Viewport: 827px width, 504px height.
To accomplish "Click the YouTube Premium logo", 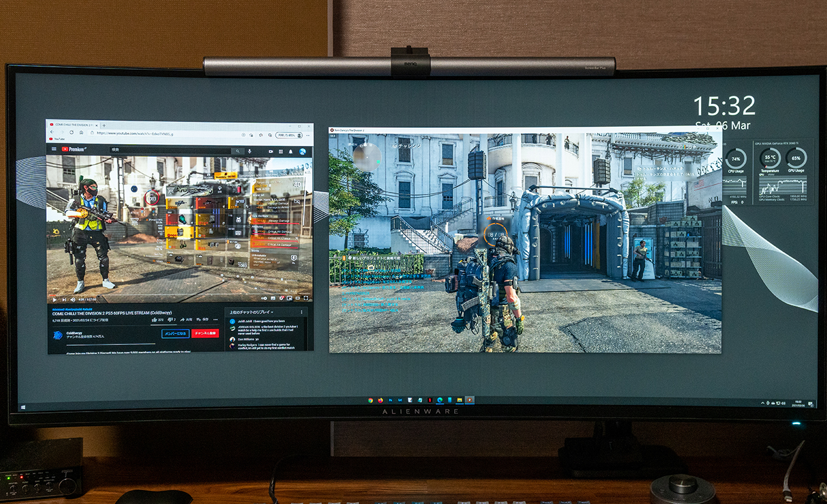I will tap(74, 149).
